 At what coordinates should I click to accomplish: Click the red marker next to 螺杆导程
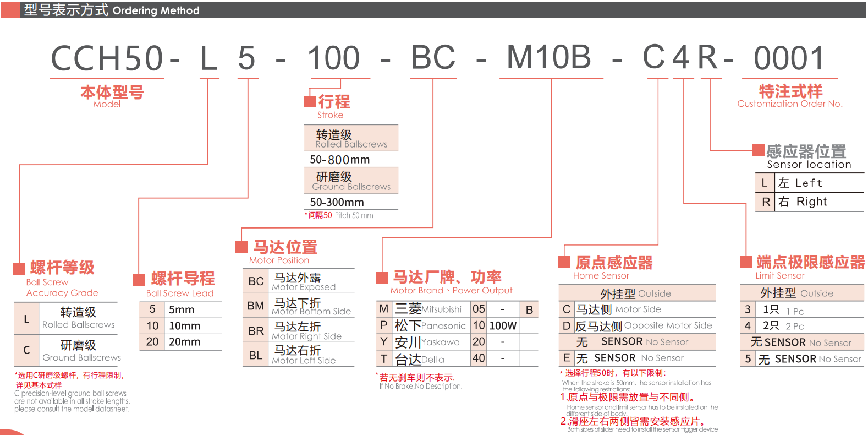(x=139, y=279)
